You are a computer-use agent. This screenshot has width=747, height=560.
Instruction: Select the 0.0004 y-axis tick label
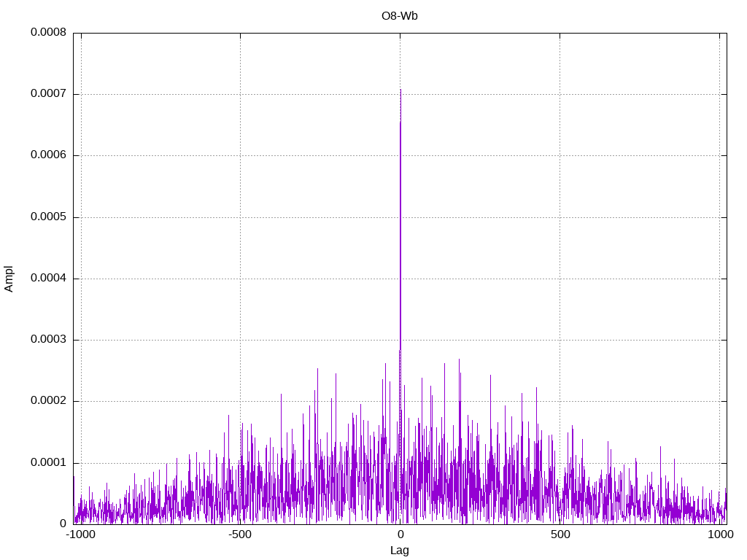[48, 279]
